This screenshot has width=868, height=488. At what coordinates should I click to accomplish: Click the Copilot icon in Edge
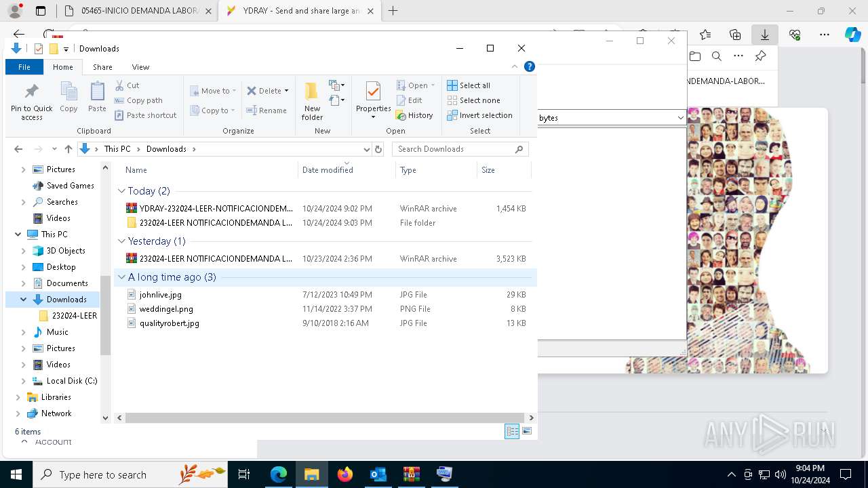[853, 35]
